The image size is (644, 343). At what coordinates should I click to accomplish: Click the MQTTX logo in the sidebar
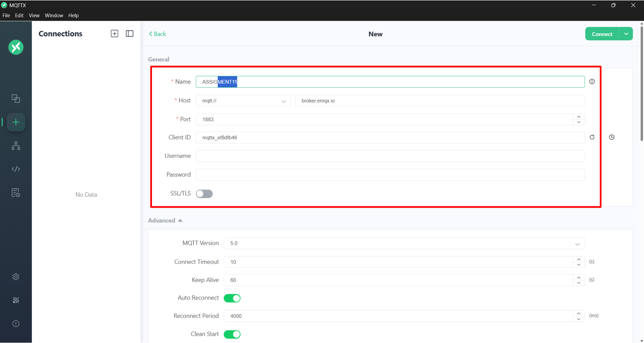coord(16,47)
